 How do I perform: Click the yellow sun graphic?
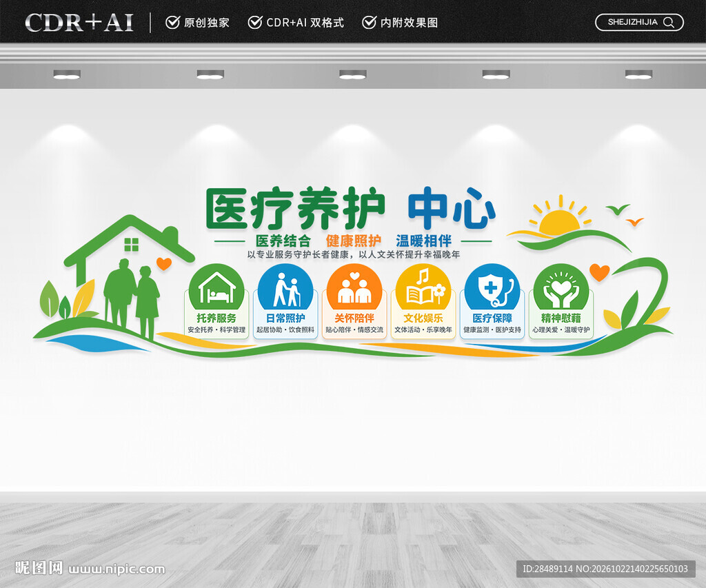[x=560, y=215]
